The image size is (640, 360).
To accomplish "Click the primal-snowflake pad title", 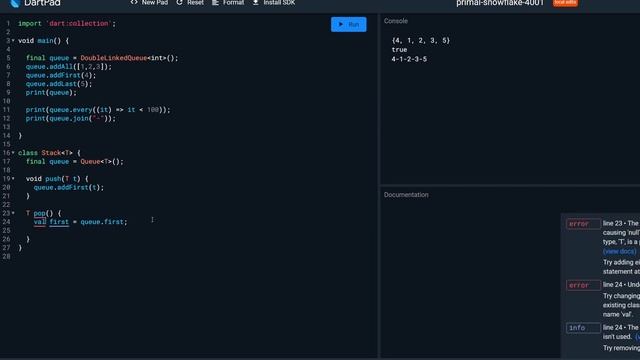I will (500, 3).
